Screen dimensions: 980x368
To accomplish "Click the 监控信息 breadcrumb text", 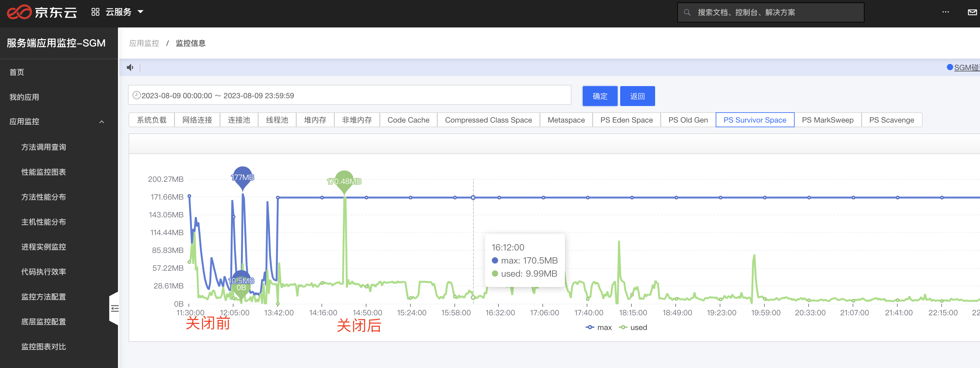I will tap(191, 43).
